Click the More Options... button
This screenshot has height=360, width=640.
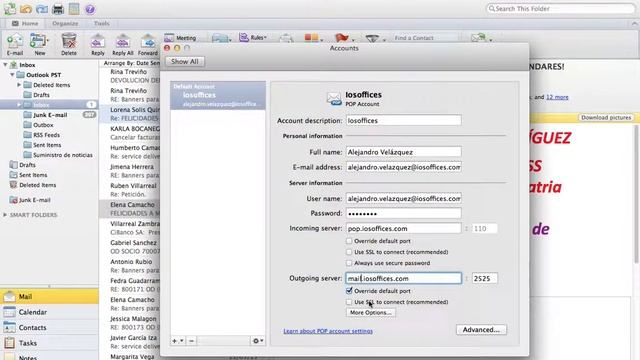[371, 313]
